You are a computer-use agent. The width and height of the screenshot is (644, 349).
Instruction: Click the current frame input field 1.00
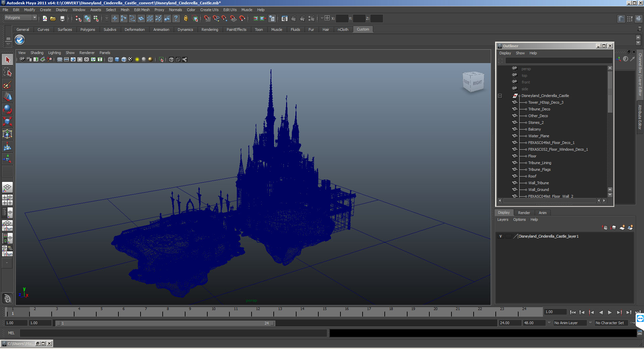[555, 312]
